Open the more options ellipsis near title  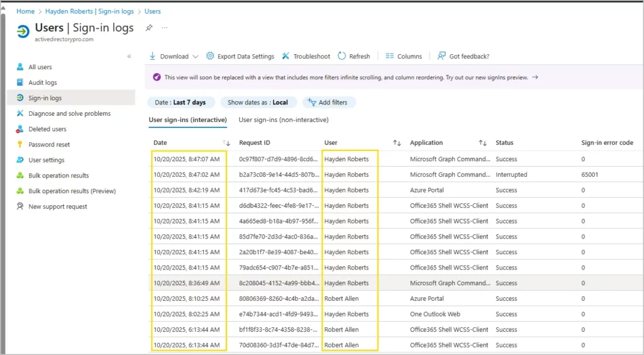(165, 28)
